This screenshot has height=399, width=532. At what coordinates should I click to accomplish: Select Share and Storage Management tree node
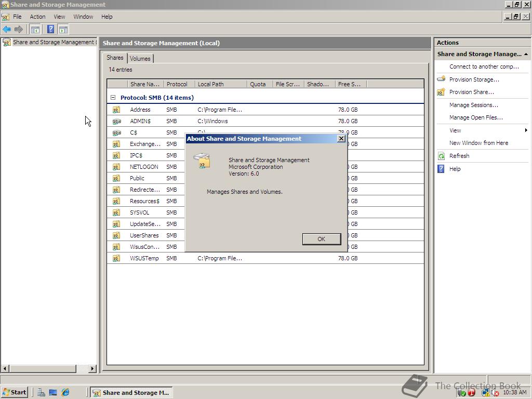coord(50,42)
